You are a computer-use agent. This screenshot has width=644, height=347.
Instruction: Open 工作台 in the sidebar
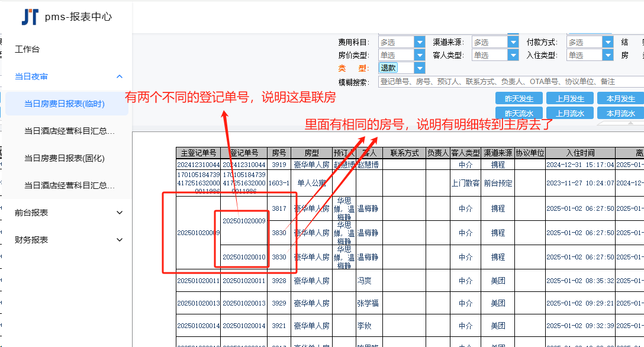click(27, 49)
